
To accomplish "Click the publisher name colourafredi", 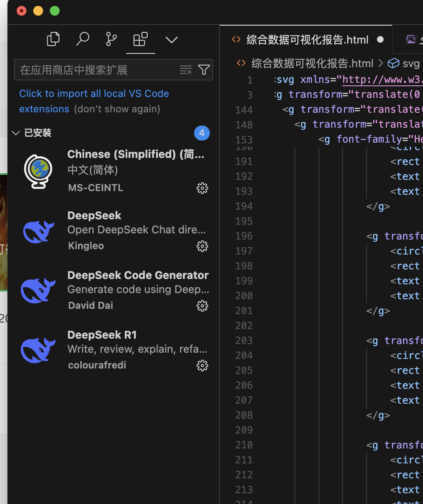I will [x=97, y=365].
